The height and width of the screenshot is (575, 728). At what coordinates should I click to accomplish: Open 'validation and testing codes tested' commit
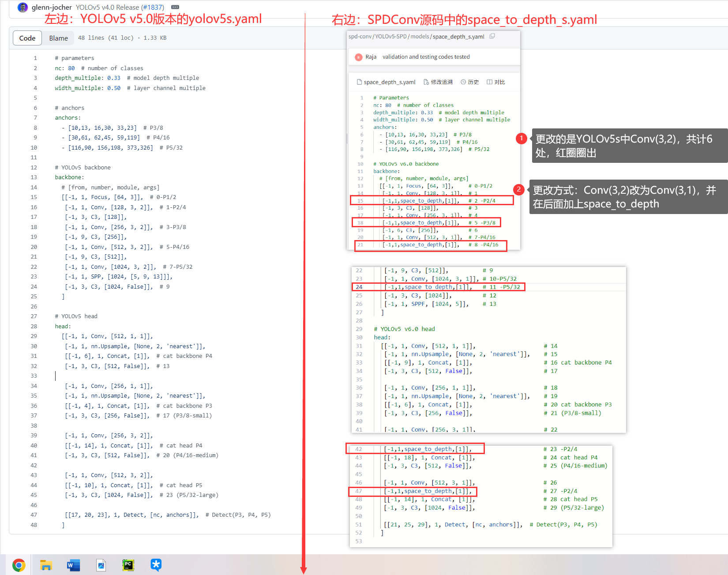click(x=426, y=57)
